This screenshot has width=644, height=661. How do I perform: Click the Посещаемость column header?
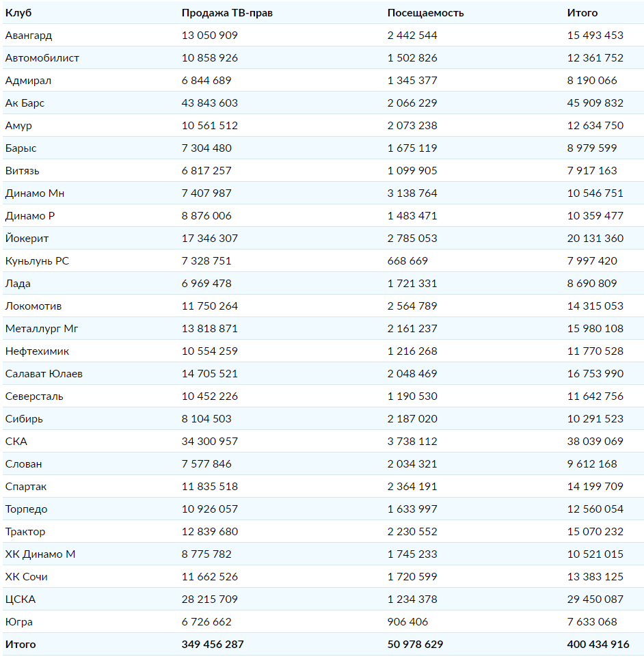pyautogui.click(x=425, y=13)
